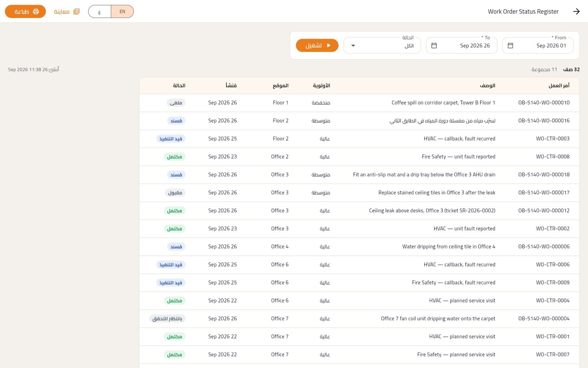The image size is (588, 368).
Task: Sort by the الحالة column header
Action: pos(179,85)
